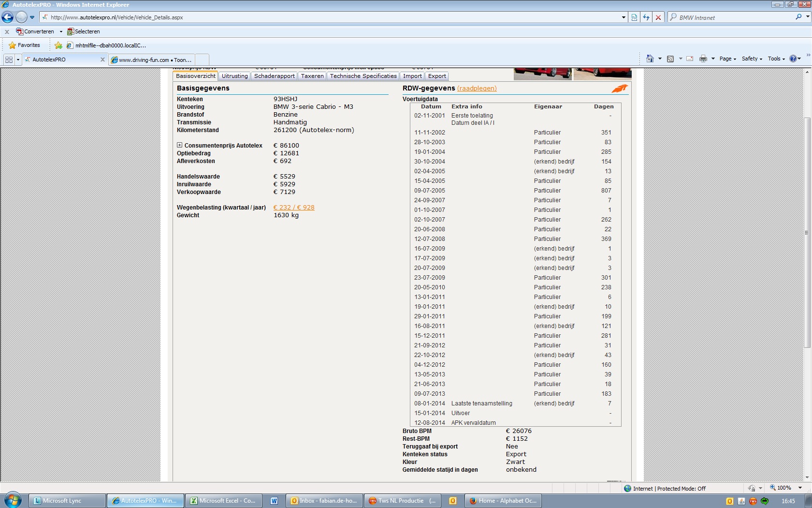Click the Refresh page icon
Viewport: 812px width, 508px height.
(646, 17)
